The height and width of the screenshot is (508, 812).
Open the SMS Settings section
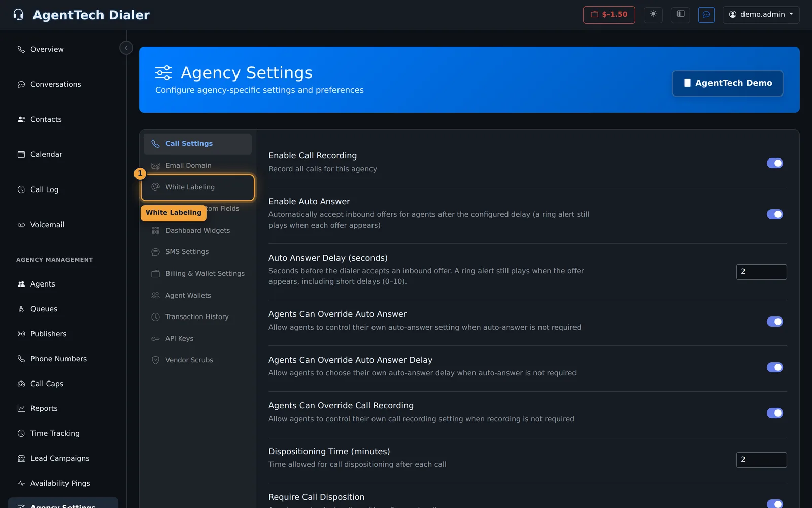[x=197, y=252]
